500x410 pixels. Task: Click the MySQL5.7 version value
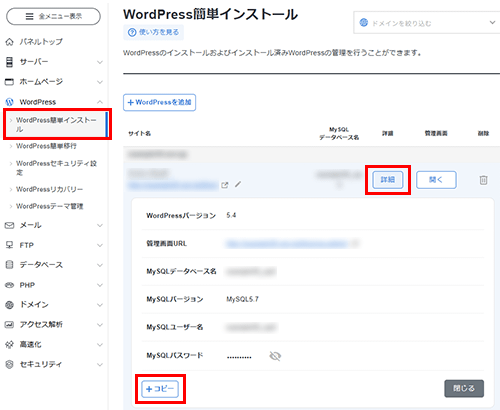tap(242, 299)
